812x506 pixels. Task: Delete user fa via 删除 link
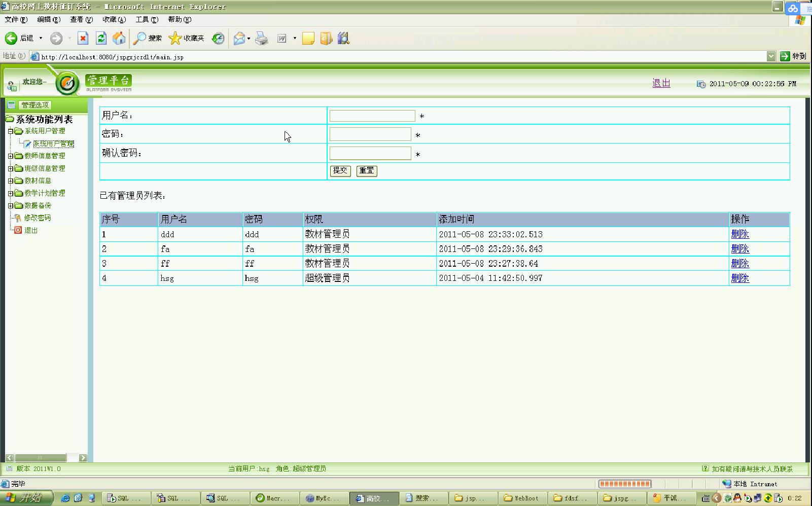point(740,249)
